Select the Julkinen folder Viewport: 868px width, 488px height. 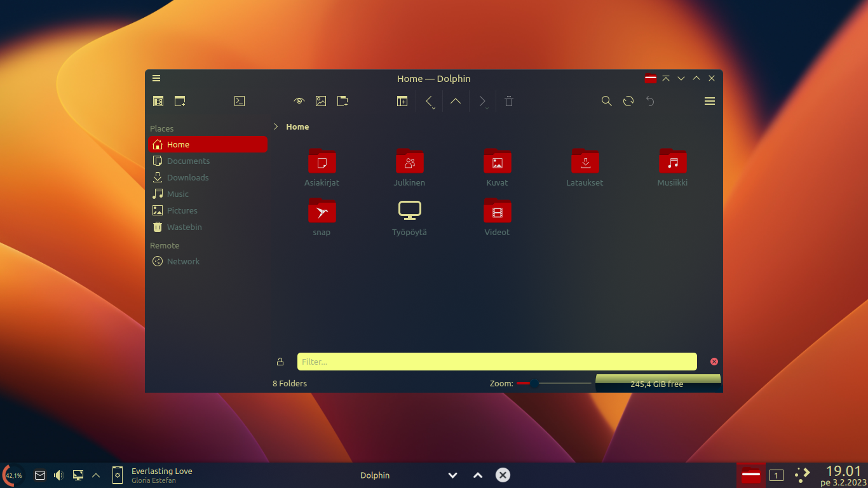(409, 167)
